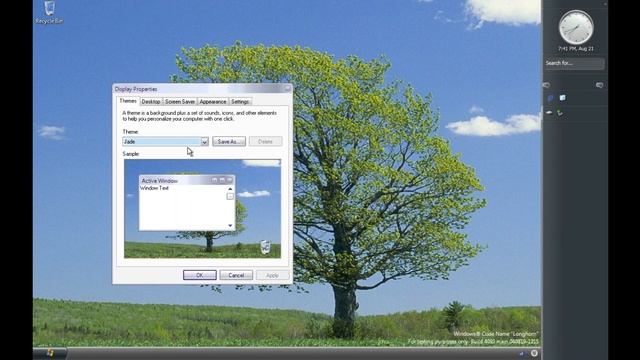Click the small blue tray icon on the taskbar
The width and height of the screenshot is (640, 360).
521,353
